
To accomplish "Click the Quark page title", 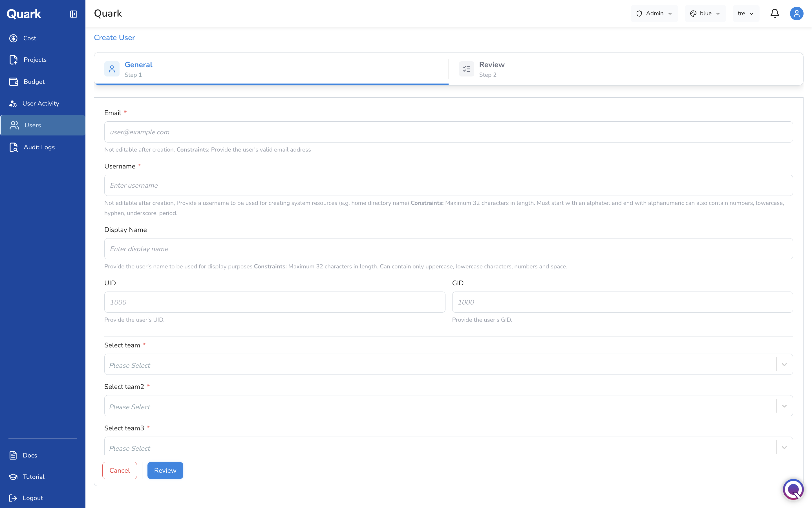I will pyautogui.click(x=108, y=14).
